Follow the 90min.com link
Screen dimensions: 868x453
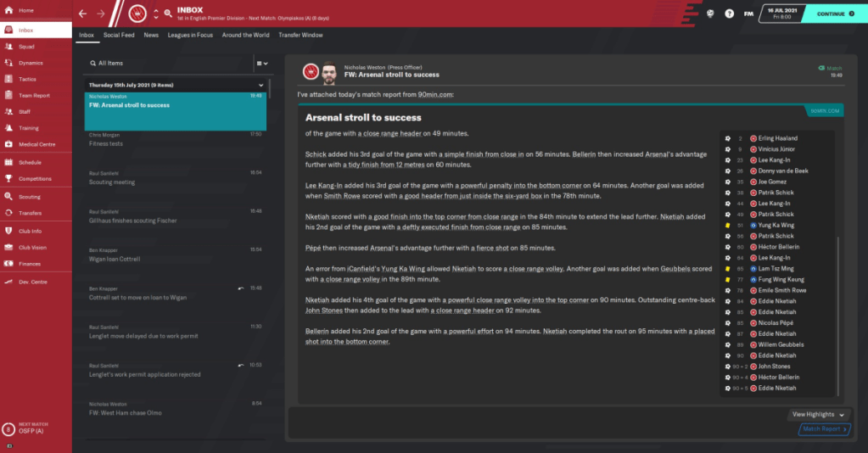(436, 94)
